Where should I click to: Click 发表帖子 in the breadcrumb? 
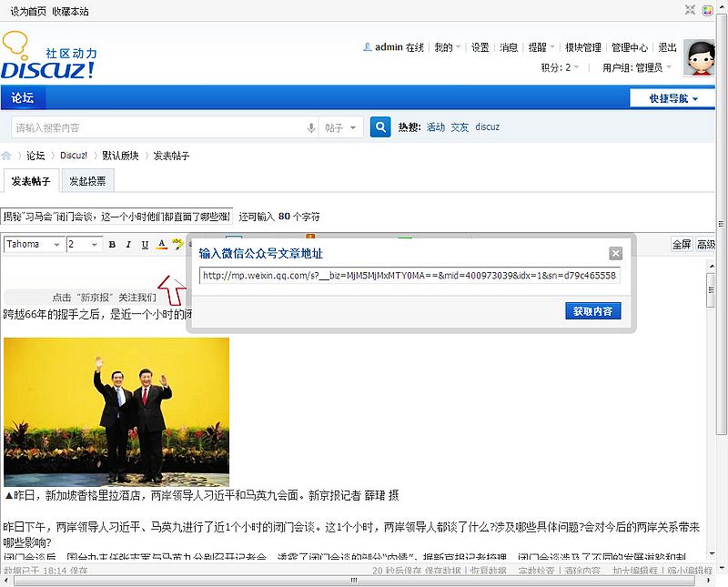171,156
